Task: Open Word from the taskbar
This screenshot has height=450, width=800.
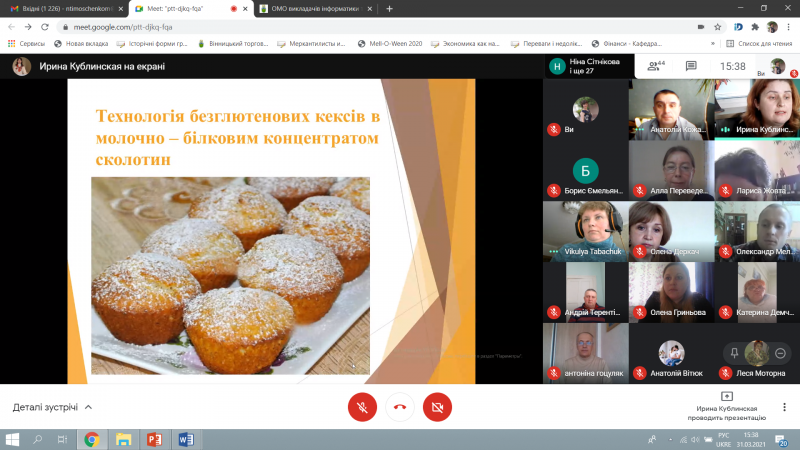Action: point(186,439)
